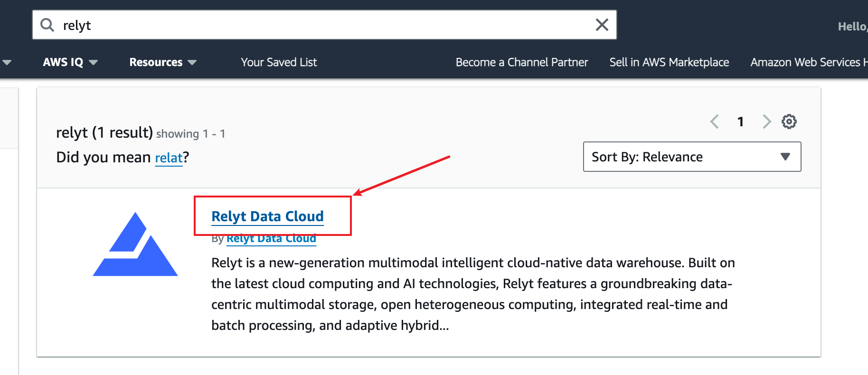
Task: Open the Relyt Data Cloud product title
Action: coord(267,216)
